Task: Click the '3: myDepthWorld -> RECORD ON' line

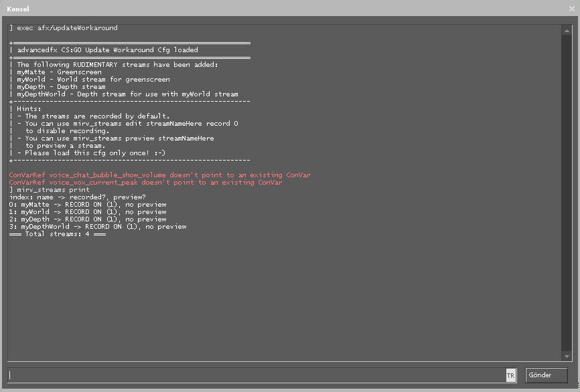Action: pyautogui.click(x=98, y=227)
